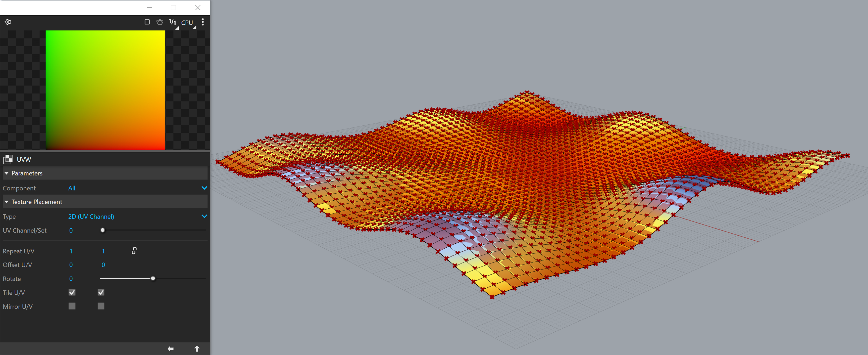868x355 pixels.
Task: Minimize the texture editor window
Action: coord(150,8)
